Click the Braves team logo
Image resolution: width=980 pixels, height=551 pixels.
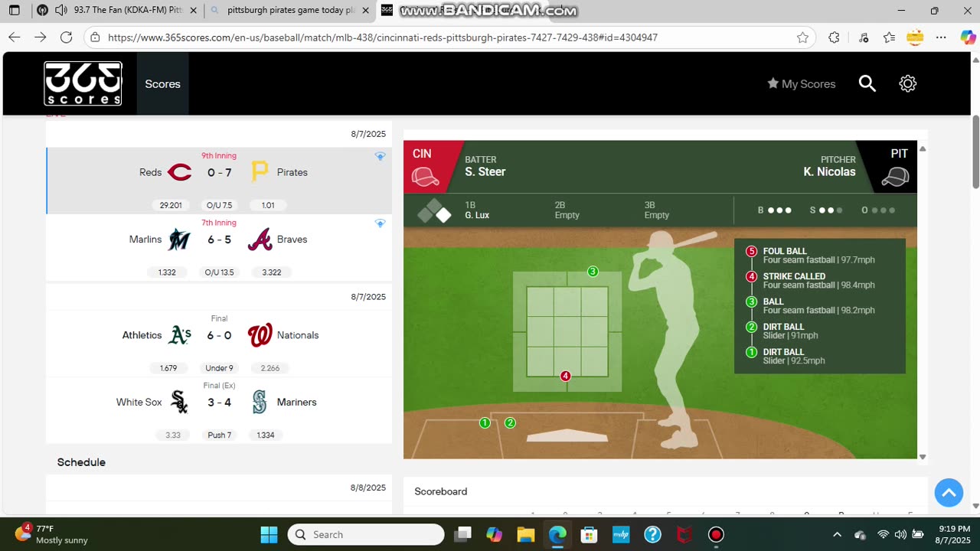click(x=260, y=240)
